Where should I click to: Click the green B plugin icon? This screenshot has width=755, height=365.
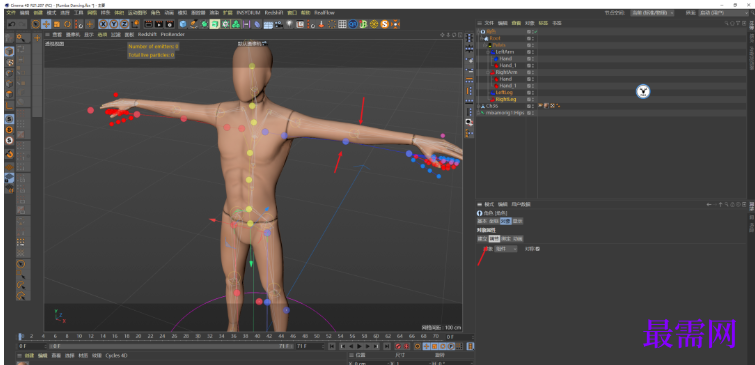(x=364, y=24)
